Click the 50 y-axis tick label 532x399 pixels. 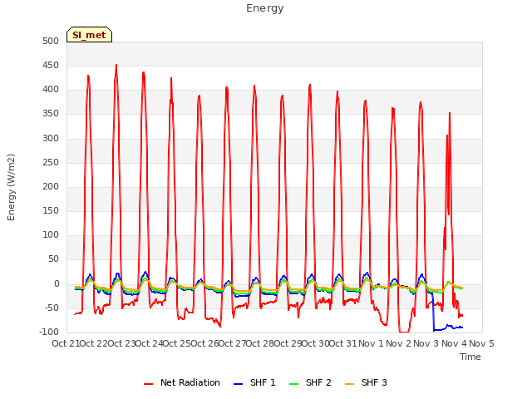[53, 259]
